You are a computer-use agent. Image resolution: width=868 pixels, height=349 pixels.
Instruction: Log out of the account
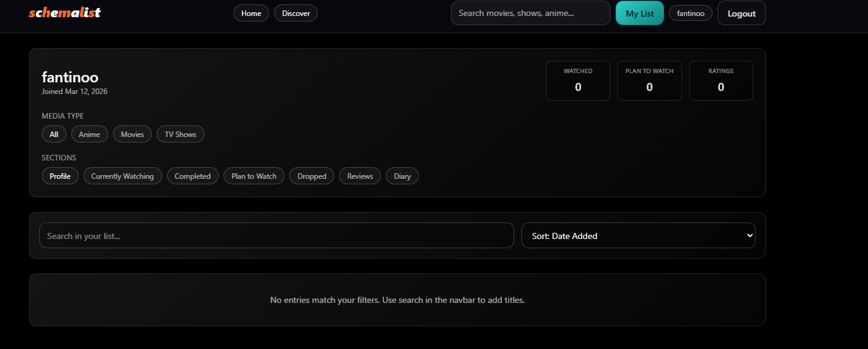pyautogui.click(x=741, y=14)
